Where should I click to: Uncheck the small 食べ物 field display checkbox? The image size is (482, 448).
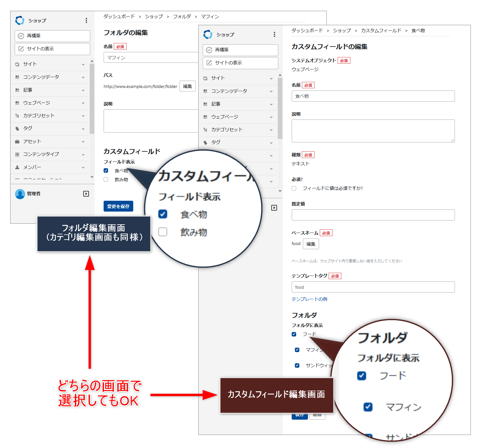click(x=106, y=170)
